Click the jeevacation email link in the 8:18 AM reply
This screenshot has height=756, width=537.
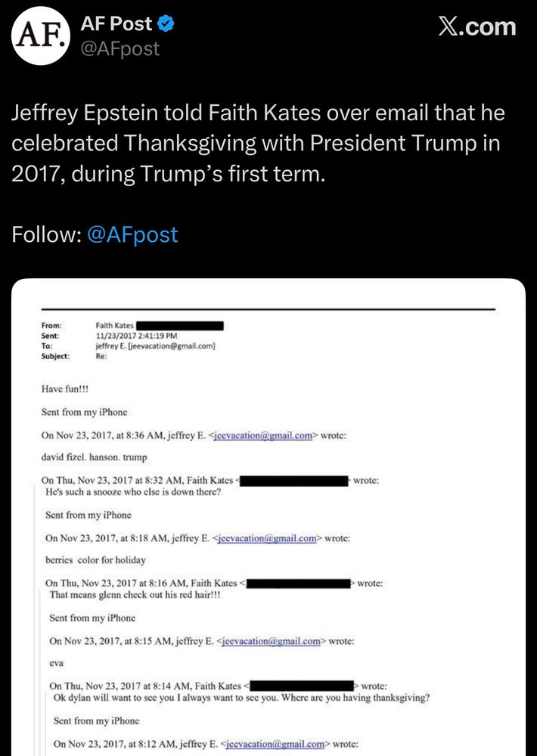click(267, 538)
